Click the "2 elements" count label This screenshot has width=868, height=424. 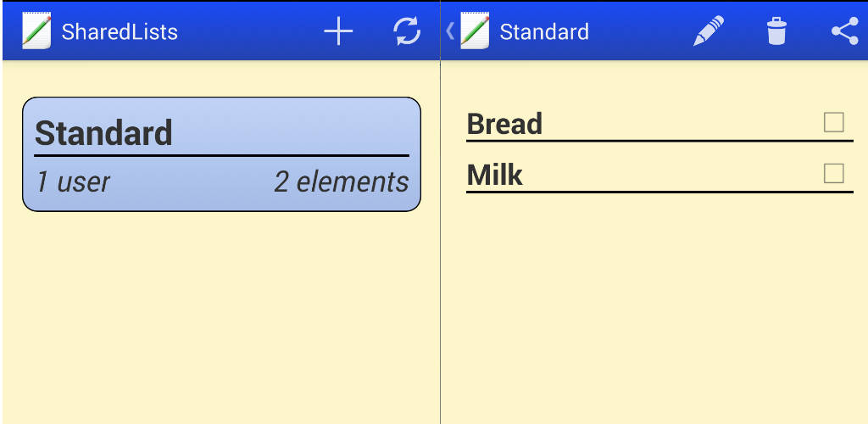pyautogui.click(x=341, y=181)
